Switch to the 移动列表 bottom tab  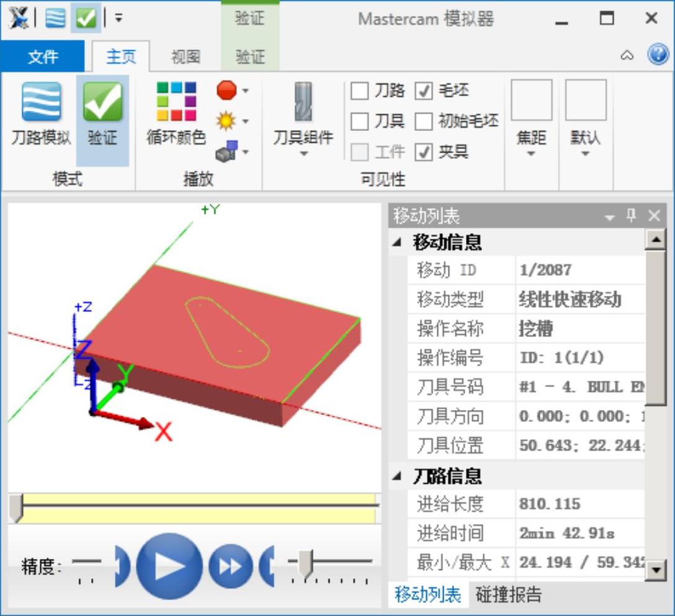tap(428, 594)
